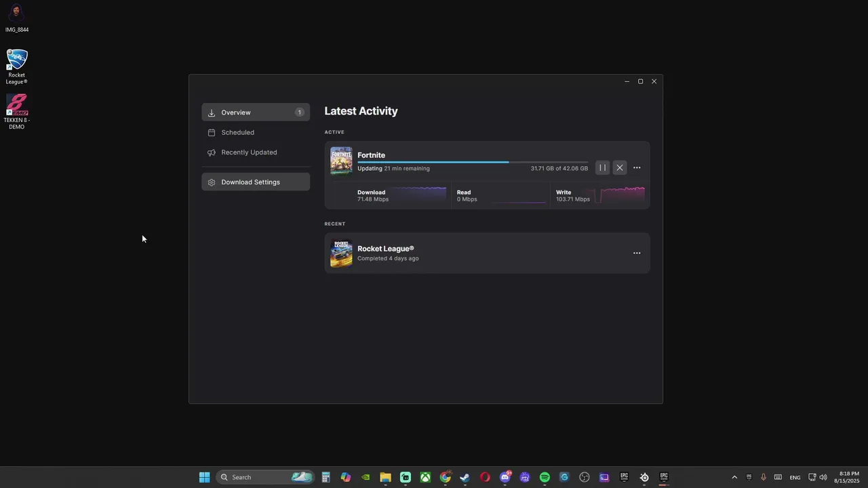The image size is (868, 488).
Task: Open Spotify from the taskbar
Action: tap(545, 477)
